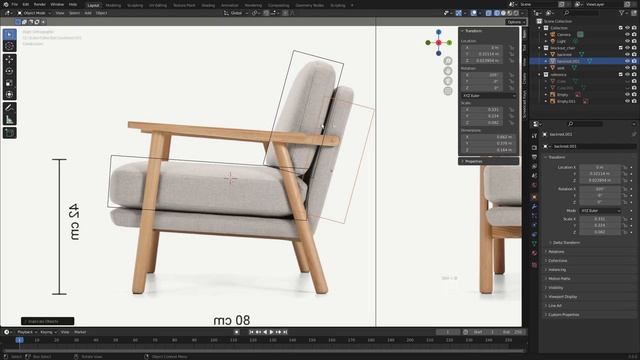
Task: Select the Add Cube tool
Action: point(9,133)
